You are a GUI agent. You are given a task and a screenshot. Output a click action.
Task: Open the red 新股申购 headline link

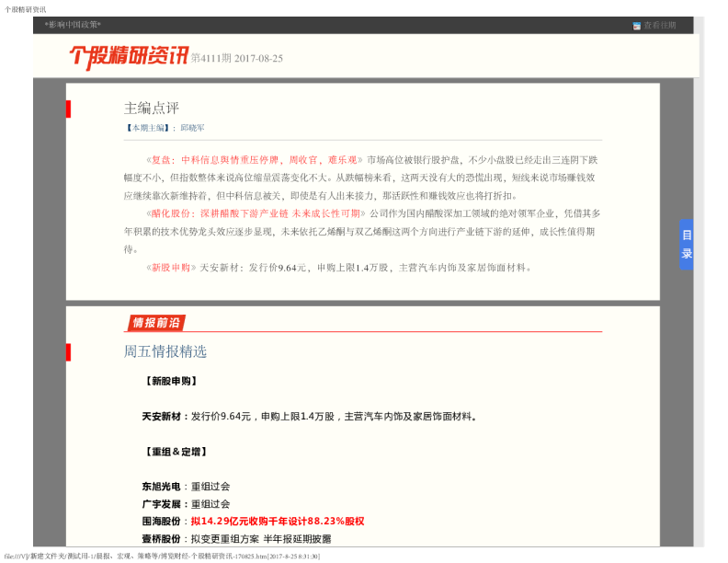pos(171,268)
